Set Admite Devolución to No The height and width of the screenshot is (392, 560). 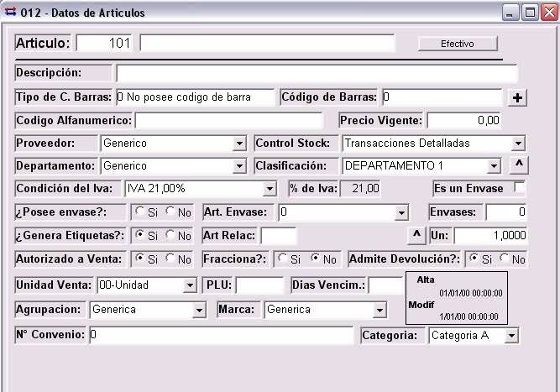click(505, 259)
